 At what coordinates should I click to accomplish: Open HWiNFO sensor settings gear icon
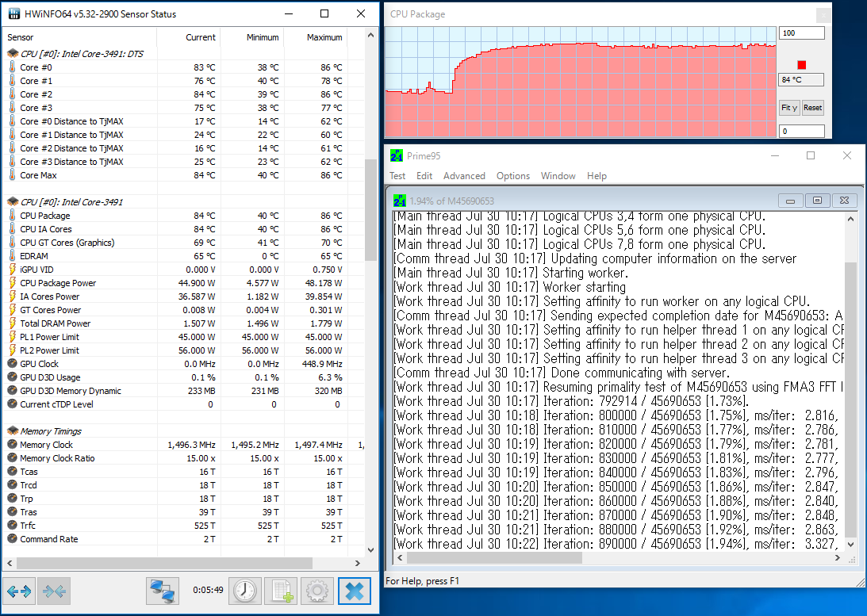317,591
